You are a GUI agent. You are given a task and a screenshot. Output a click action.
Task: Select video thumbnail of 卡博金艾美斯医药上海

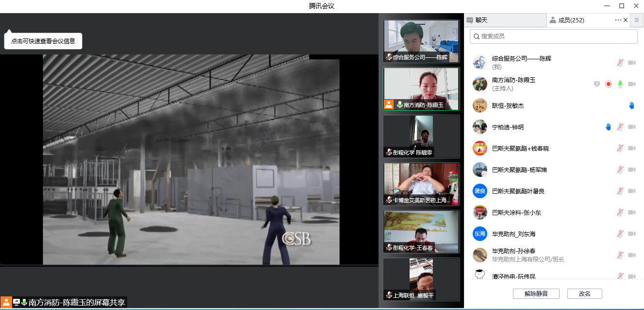point(421,184)
